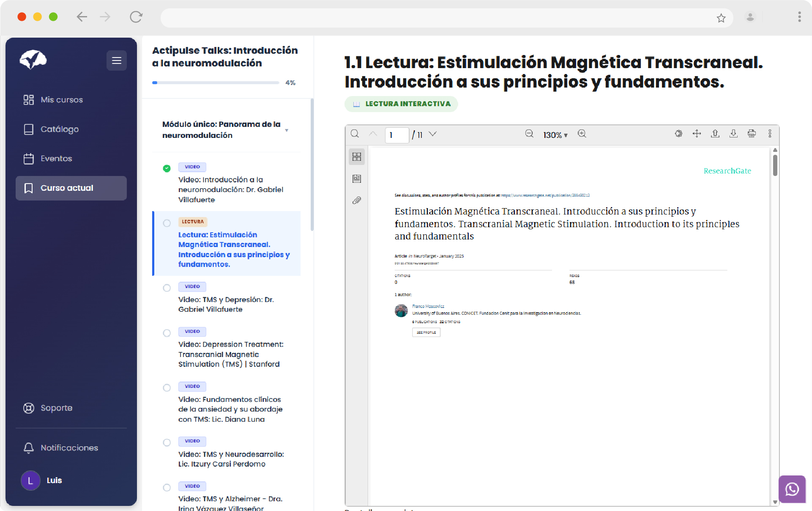Click the PDF viewer search icon
Screen dimensions: 812x511
coord(355,134)
